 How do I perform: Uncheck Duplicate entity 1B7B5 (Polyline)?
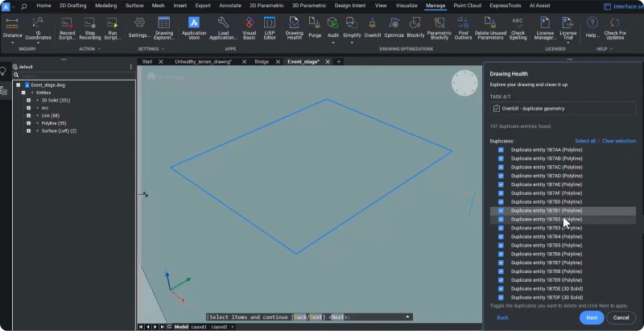(502, 245)
